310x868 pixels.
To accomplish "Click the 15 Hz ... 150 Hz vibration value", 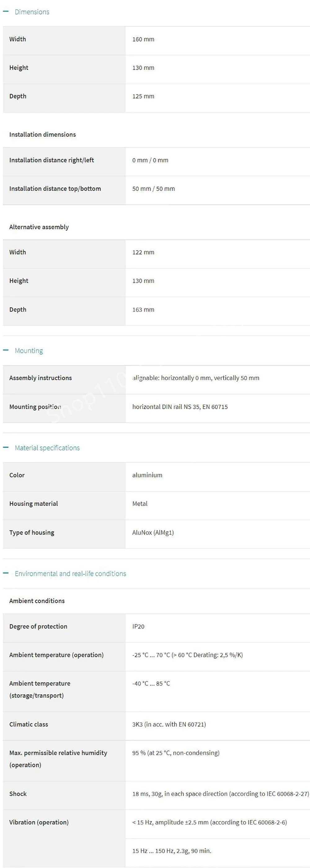I will coord(171,851).
